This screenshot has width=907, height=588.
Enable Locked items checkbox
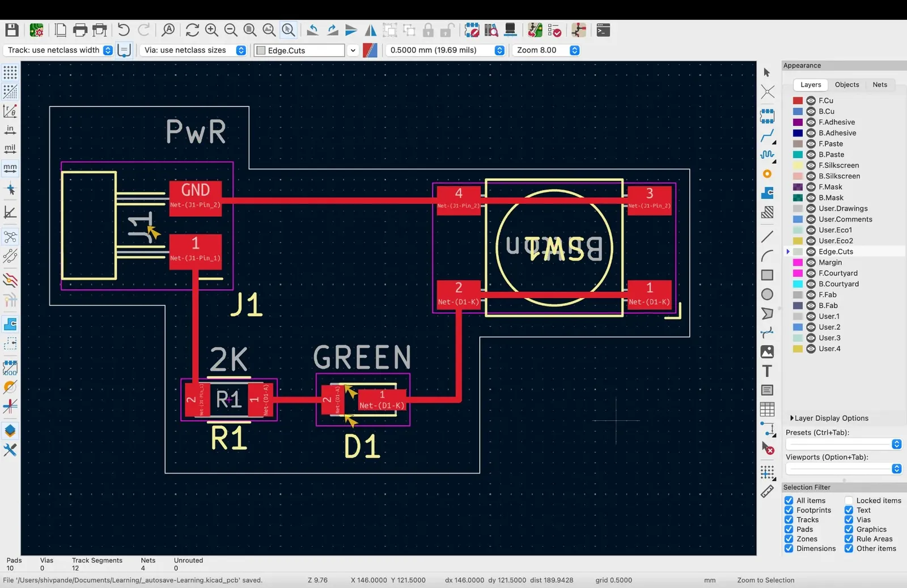pos(849,500)
